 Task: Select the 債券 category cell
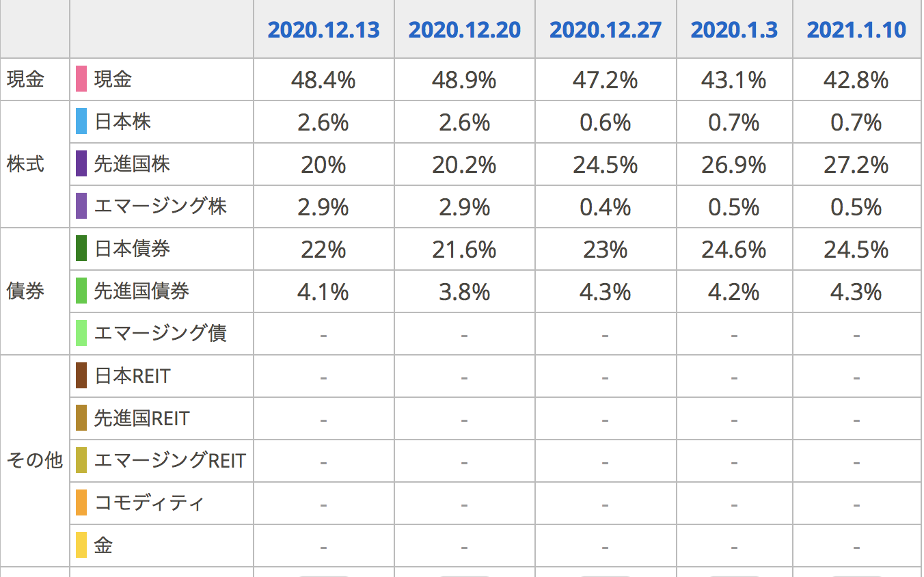tap(34, 291)
